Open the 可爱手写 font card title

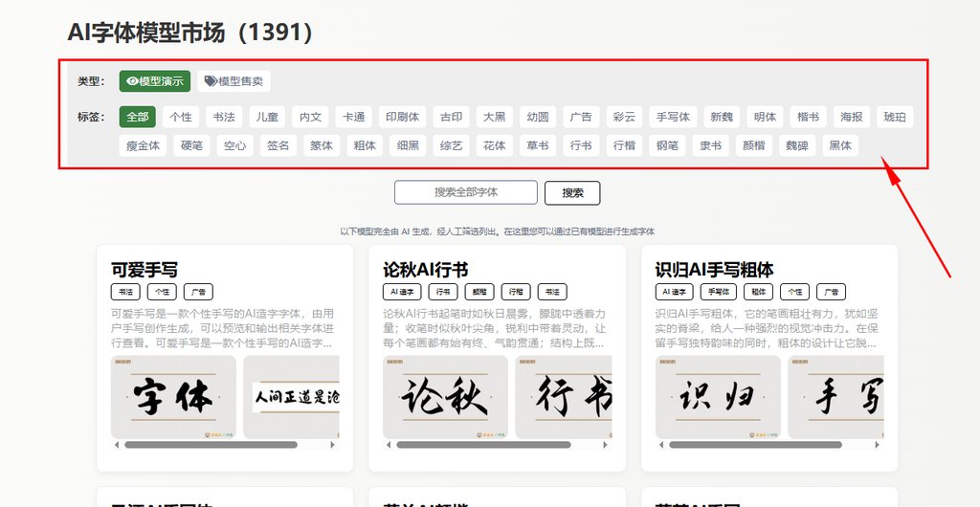[x=145, y=270]
